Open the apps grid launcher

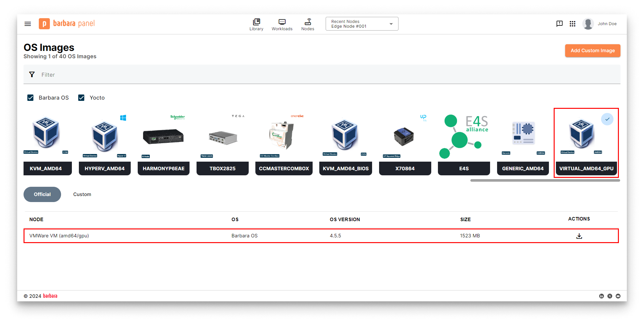point(572,24)
